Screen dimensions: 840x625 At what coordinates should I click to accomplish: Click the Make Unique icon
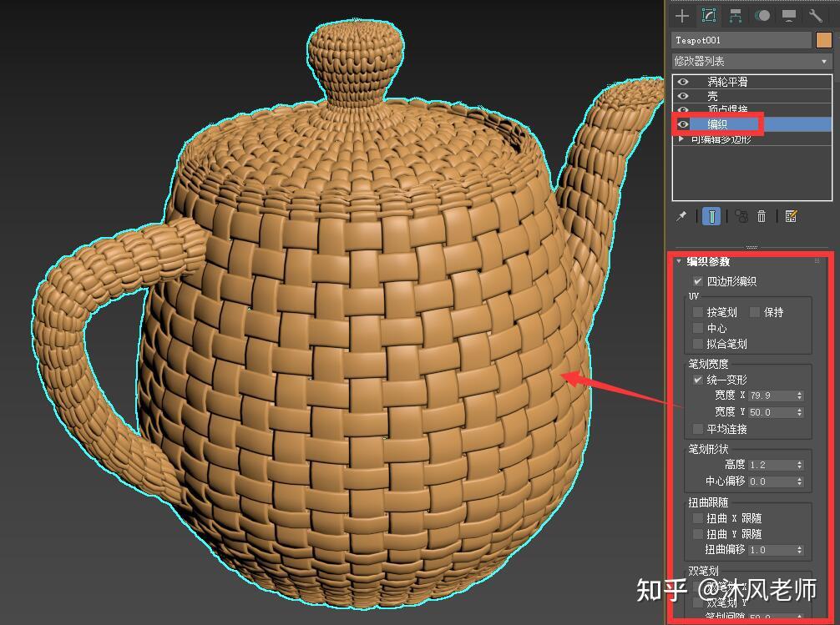(741, 216)
